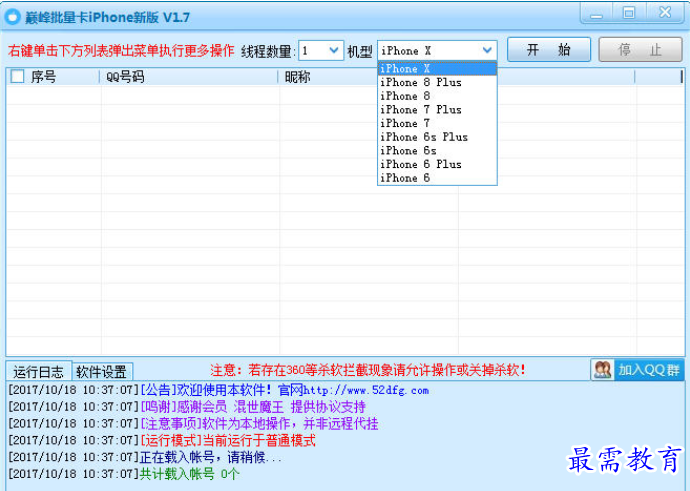Maximize the application window

(629, 13)
